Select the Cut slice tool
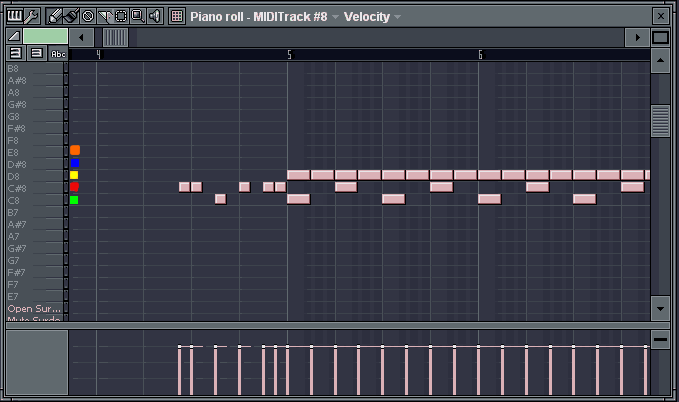 [x=104, y=16]
